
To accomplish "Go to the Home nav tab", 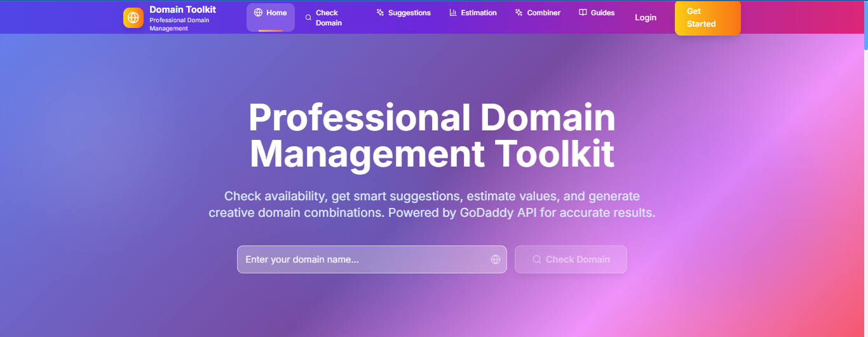I will [271, 17].
